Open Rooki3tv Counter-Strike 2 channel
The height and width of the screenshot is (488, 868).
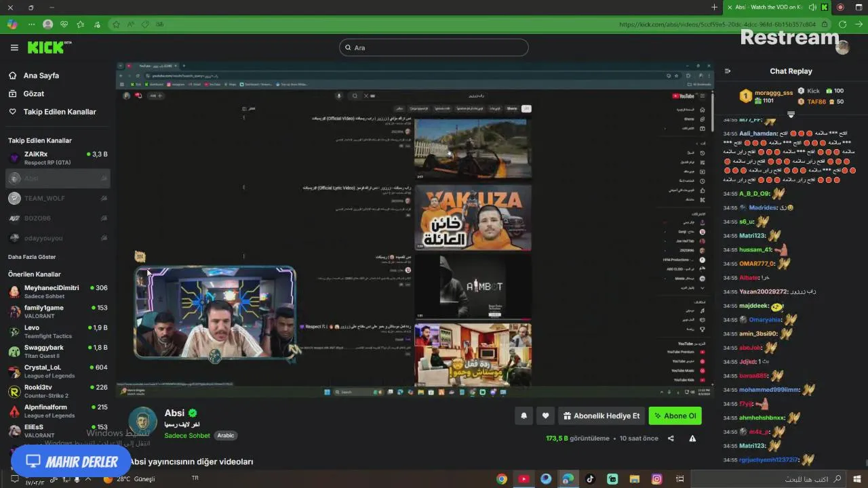(x=58, y=391)
